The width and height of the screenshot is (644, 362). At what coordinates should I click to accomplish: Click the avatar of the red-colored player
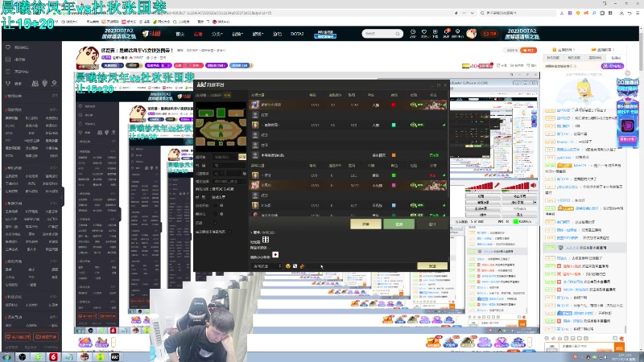click(255, 105)
